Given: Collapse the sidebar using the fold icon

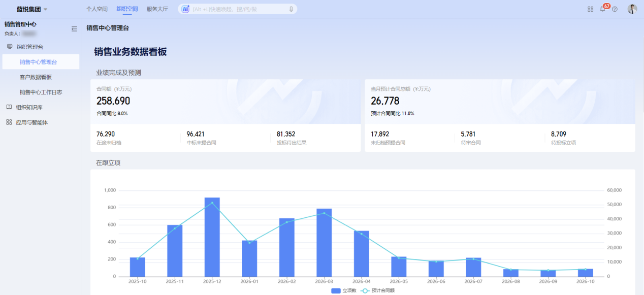Looking at the screenshot, I should coord(74,29).
